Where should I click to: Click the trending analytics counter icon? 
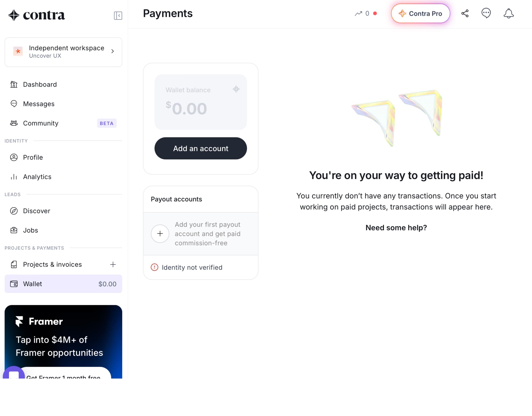click(358, 13)
